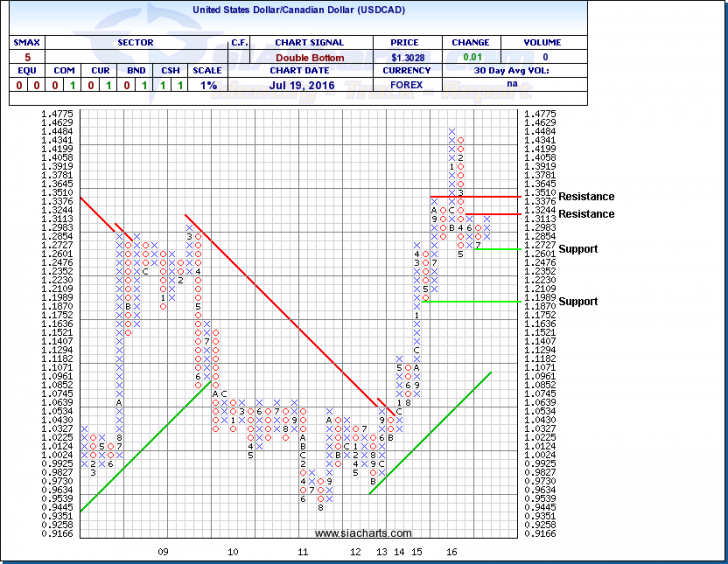Click the CHART SIGNAL header cell
Viewport: 728px width, 564px height.
point(313,43)
